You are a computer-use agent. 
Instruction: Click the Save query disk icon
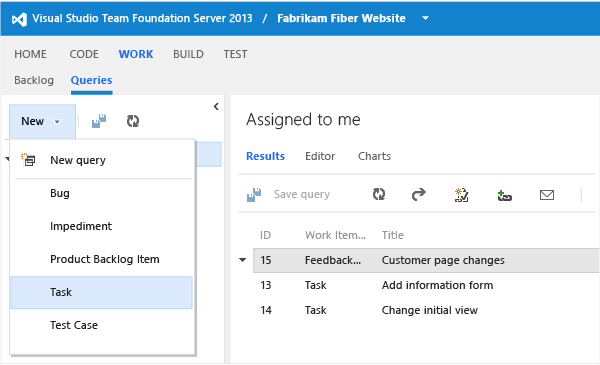[254, 195]
